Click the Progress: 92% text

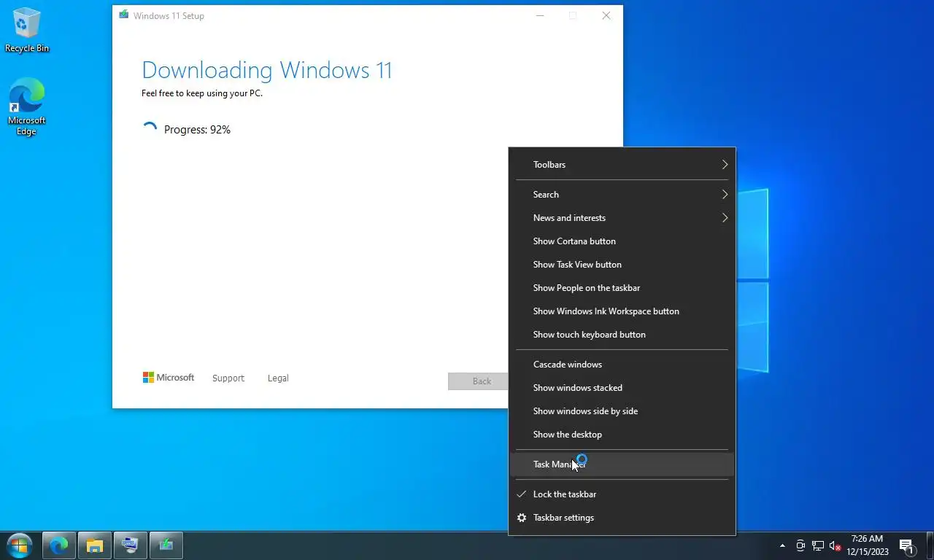[x=197, y=130]
